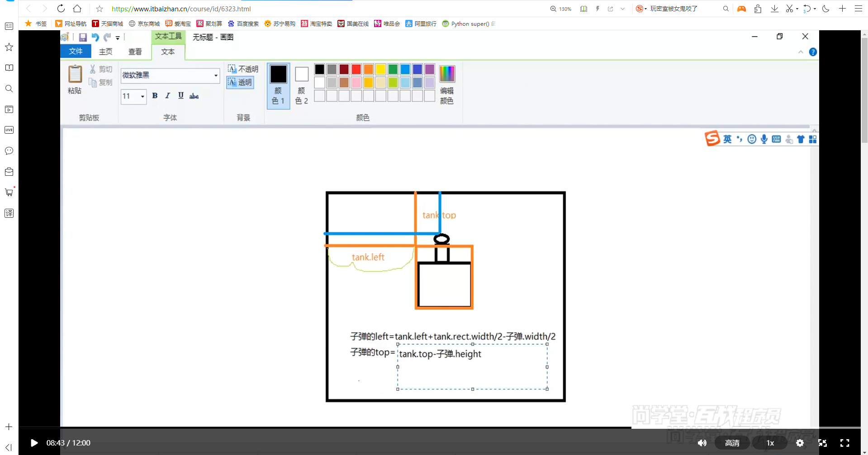Open the left sidebar translate icon

click(x=9, y=213)
